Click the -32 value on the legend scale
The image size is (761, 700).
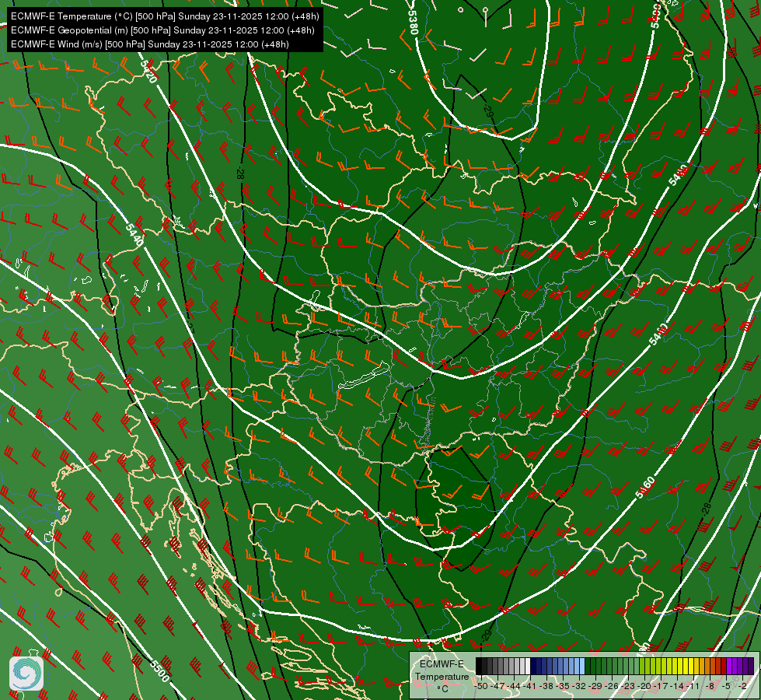[x=579, y=686]
